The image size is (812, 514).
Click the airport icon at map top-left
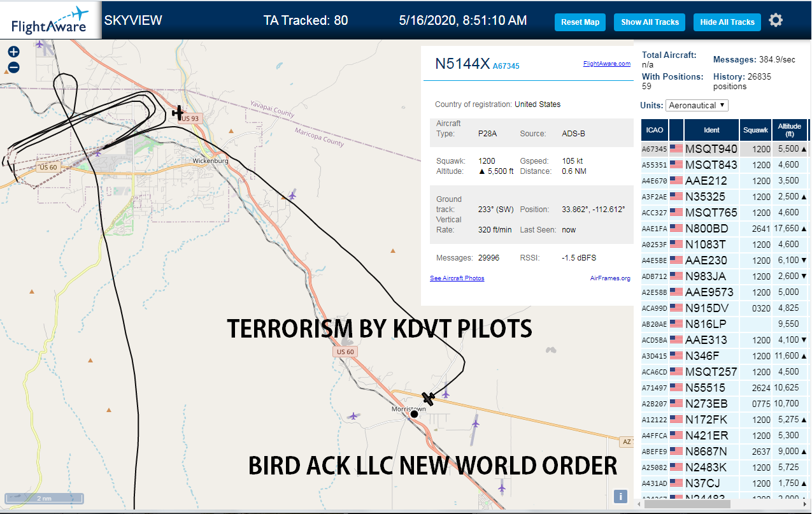tap(40, 45)
